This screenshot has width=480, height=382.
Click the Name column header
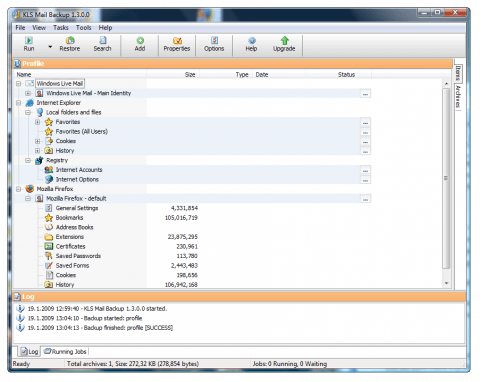tap(80, 74)
